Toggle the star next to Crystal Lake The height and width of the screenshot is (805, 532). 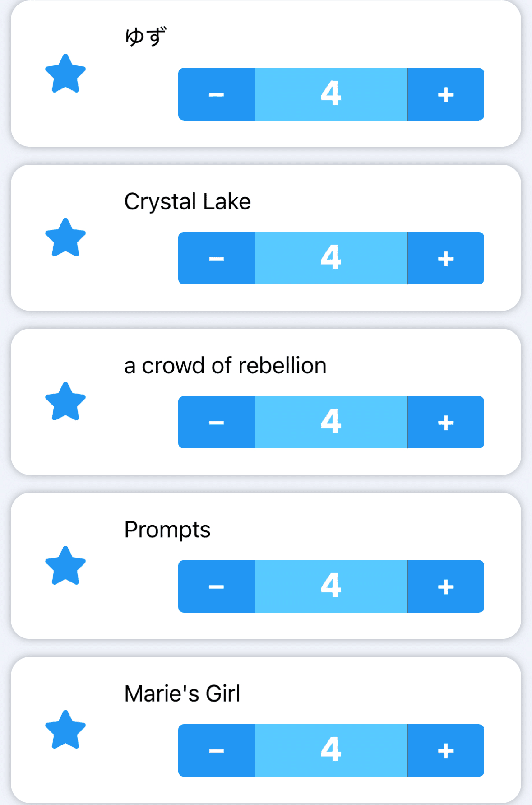[65, 238]
